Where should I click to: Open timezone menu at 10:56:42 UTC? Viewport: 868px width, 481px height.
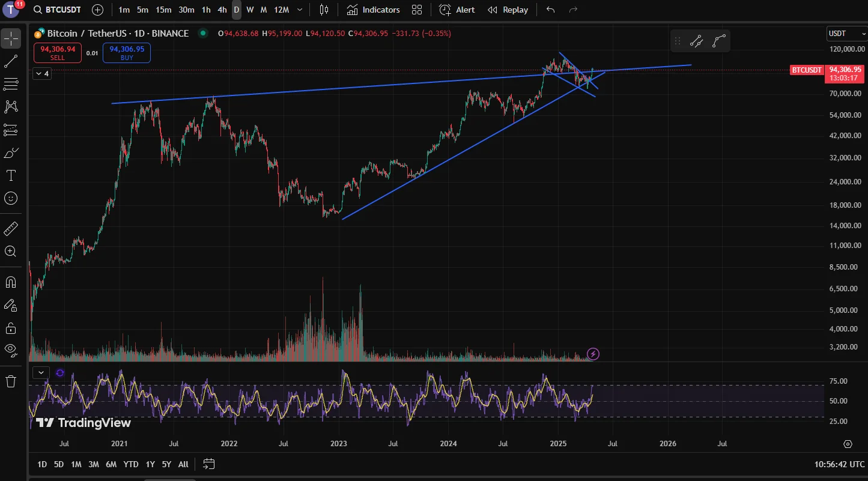(840, 464)
